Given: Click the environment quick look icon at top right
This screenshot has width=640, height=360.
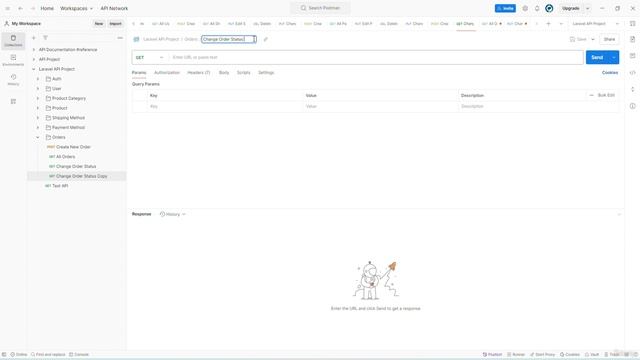Looking at the screenshot, I should click(632, 24).
